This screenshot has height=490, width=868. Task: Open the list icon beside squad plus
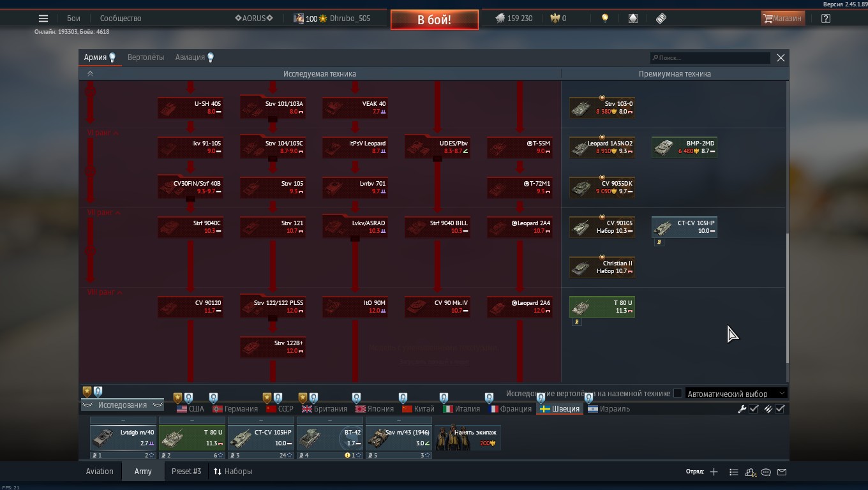click(x=733, y=472)
